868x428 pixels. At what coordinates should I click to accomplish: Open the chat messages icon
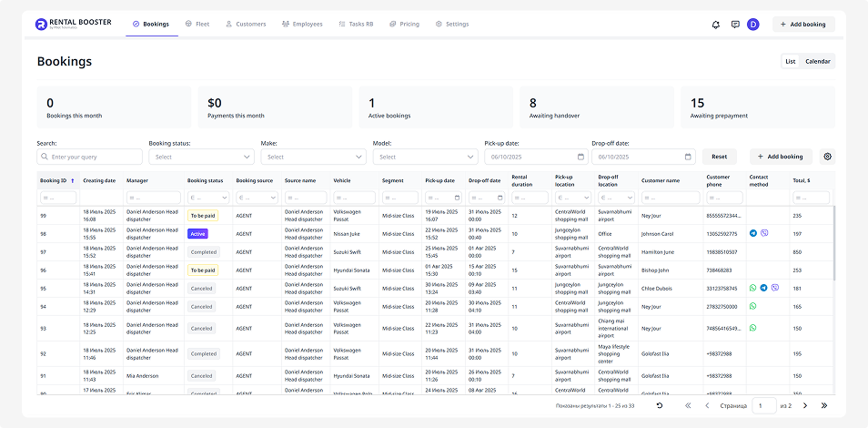coord(735,25)
